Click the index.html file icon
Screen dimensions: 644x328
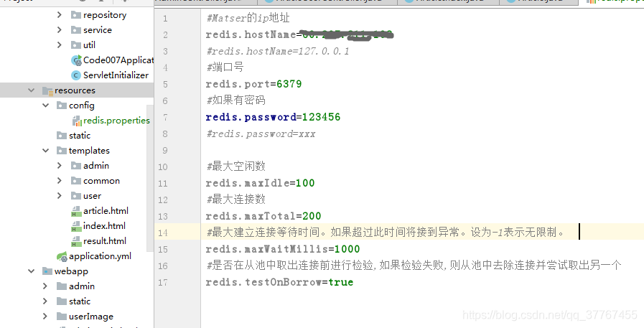point(76,226)
